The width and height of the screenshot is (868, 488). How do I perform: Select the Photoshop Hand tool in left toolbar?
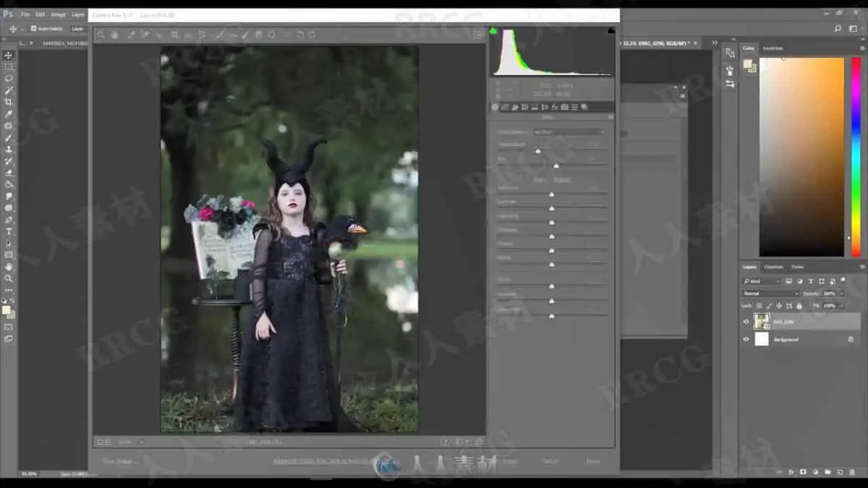pos(9,266)
